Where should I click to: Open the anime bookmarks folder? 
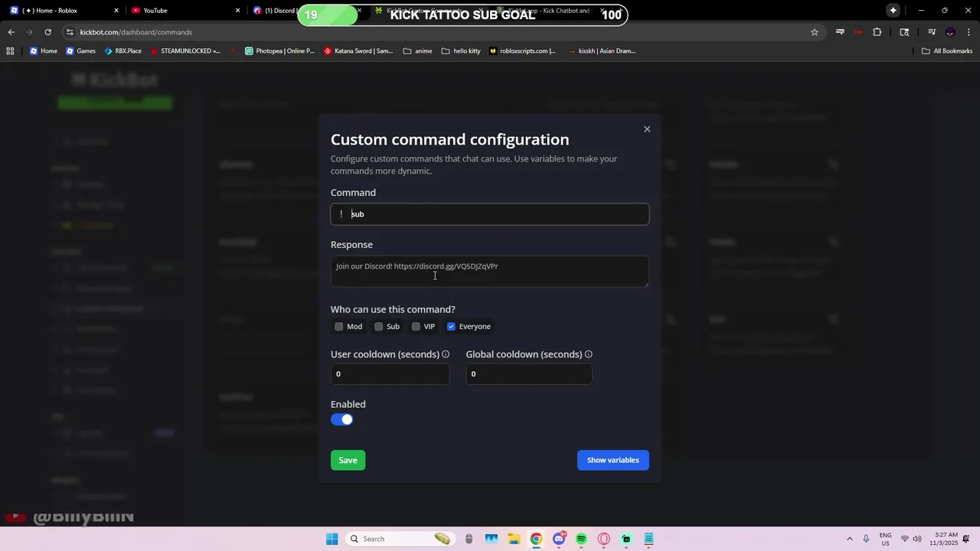coord(418,51)
